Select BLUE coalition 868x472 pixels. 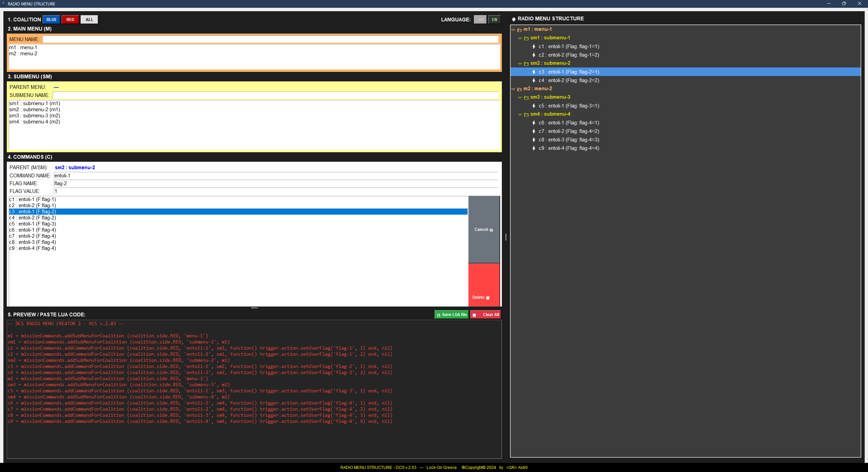click(52, 20)
